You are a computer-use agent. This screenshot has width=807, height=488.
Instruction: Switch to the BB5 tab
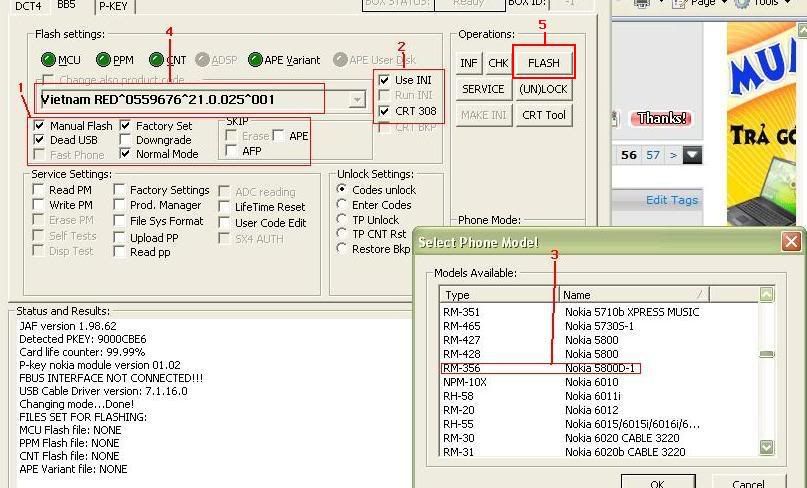pyautogui.click(x=66, y=5)
